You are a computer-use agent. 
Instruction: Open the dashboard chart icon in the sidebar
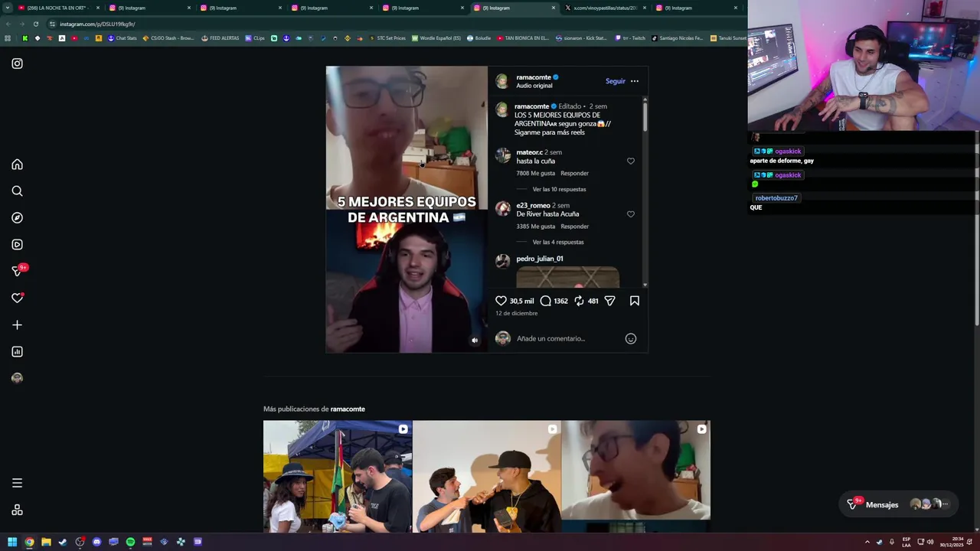[17, 352]
